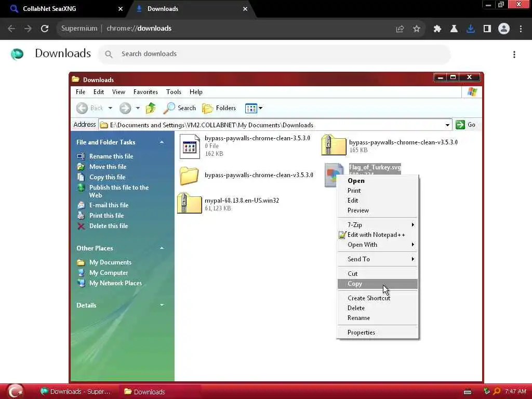Click the browser back arrow
This screenshot has height=399, width=532.
[11, 29]
